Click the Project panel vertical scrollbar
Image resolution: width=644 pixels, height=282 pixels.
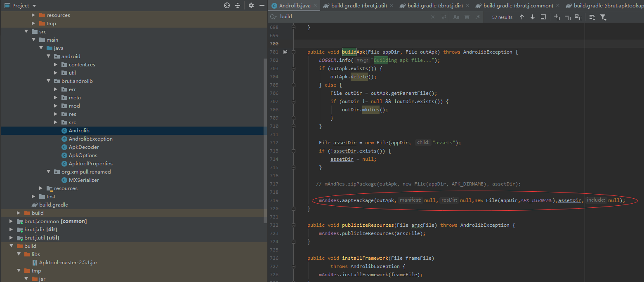click(265, 140)
